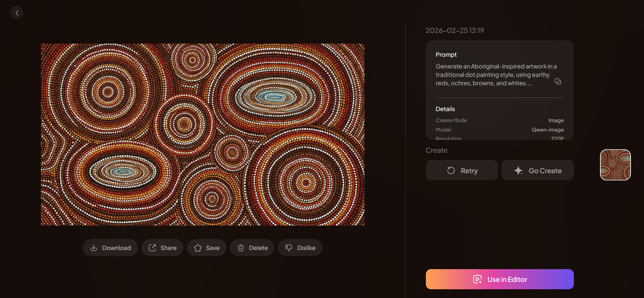This screenshot has width=644, height=298.
Task: Select the dot painting thumbnail on the right
Action: pyautogui.click(x=615, y=165)
